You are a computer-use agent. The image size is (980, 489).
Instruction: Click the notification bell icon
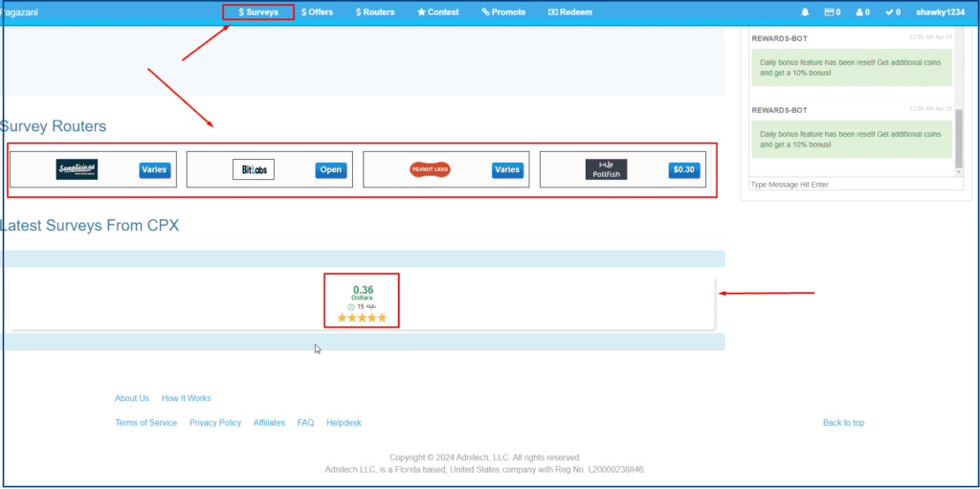tap(805, 12)
